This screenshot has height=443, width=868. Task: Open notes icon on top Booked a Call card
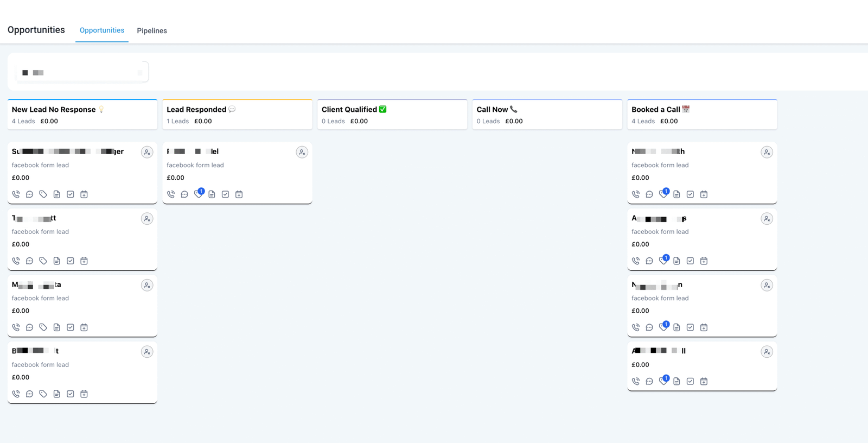[x=676, y=194]
